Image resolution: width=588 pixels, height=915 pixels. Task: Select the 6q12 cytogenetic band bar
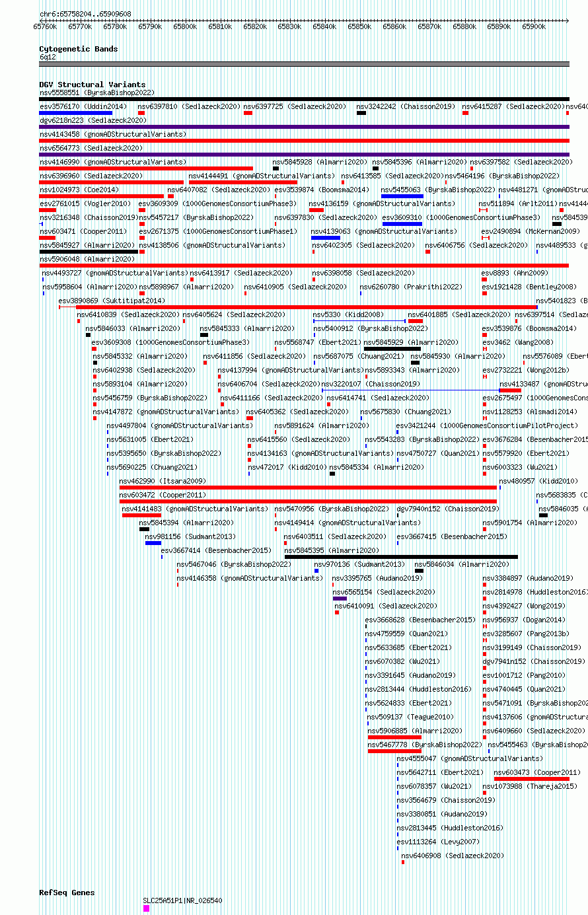(304, 64)
